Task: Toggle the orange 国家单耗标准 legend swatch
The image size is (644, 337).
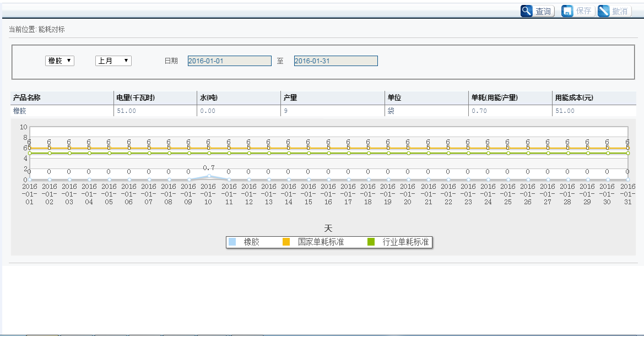Action: point(286,242)
